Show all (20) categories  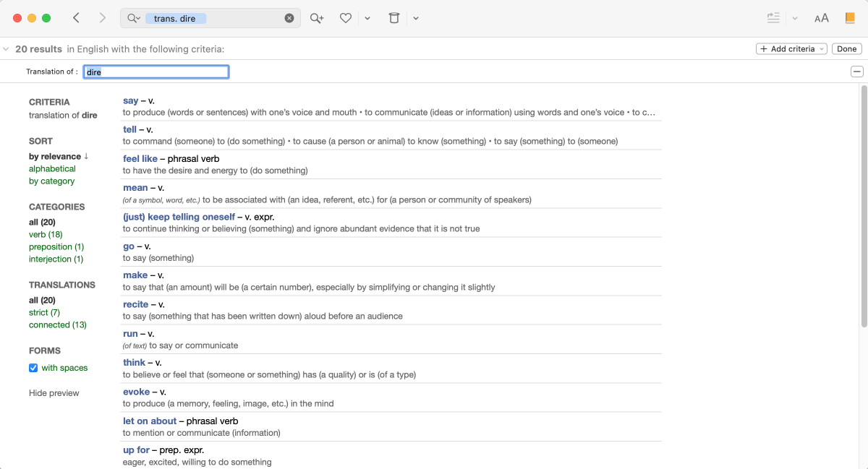(42, 222)
